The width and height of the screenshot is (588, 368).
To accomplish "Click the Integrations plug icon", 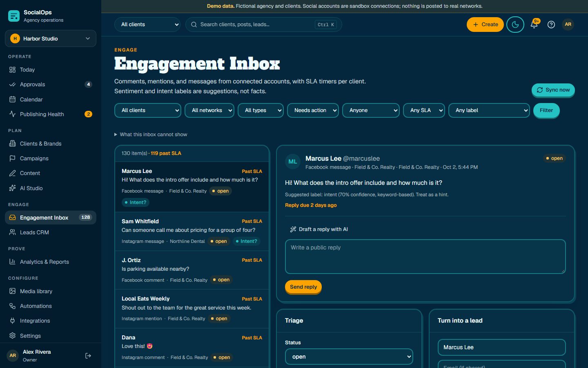I will pyautogui.click(x=12, y=321).
